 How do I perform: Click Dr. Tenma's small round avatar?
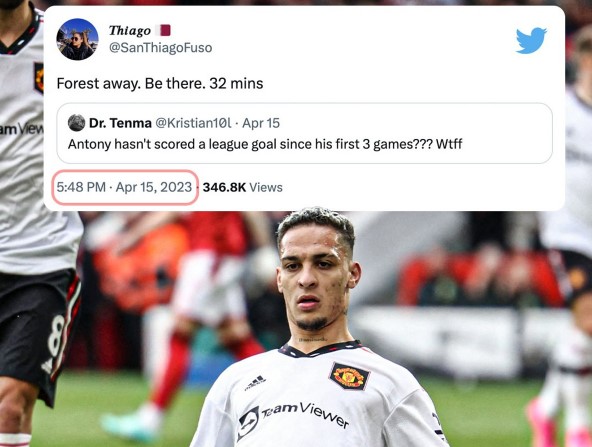76,123
